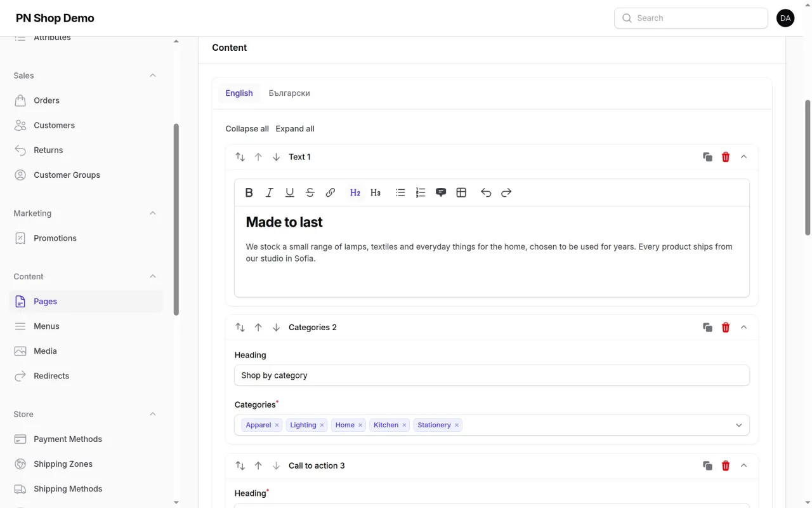Open Media in the sidebar
Image resolution: width=812 pixels, height=508 pixels.
click(86, 351)
